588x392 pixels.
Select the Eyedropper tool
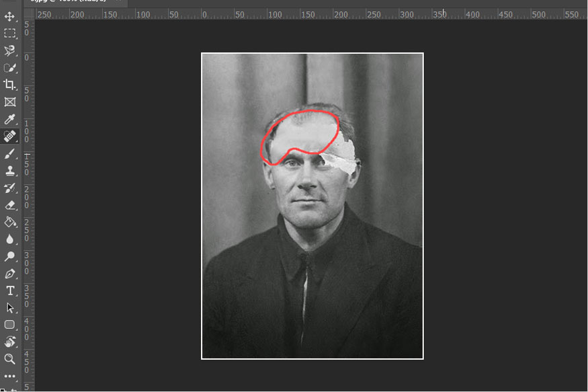click(10, 119)
